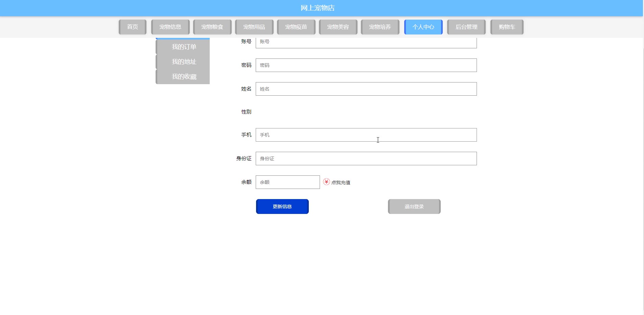Open 后台管理 admin tab
The image size is (644, 315).
[466, 27]
